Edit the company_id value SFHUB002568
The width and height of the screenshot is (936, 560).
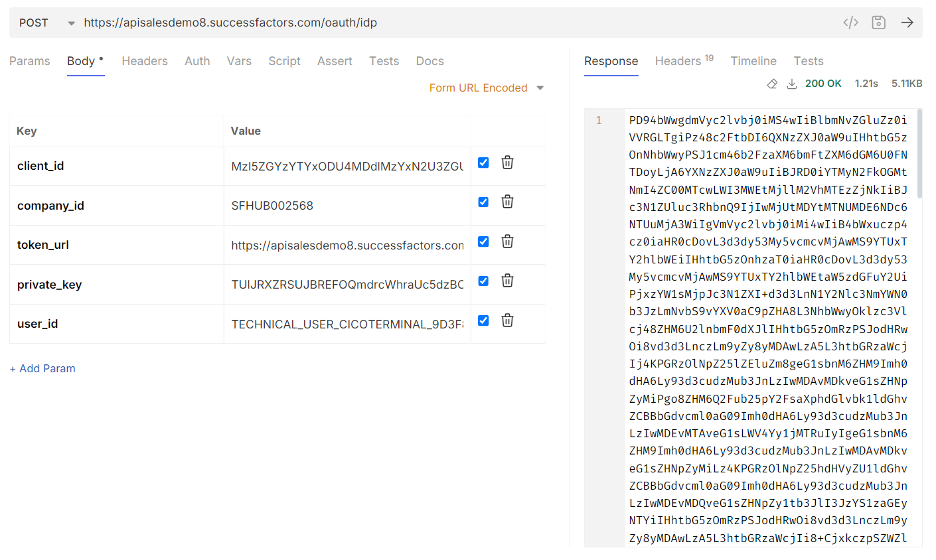(347, 206)
